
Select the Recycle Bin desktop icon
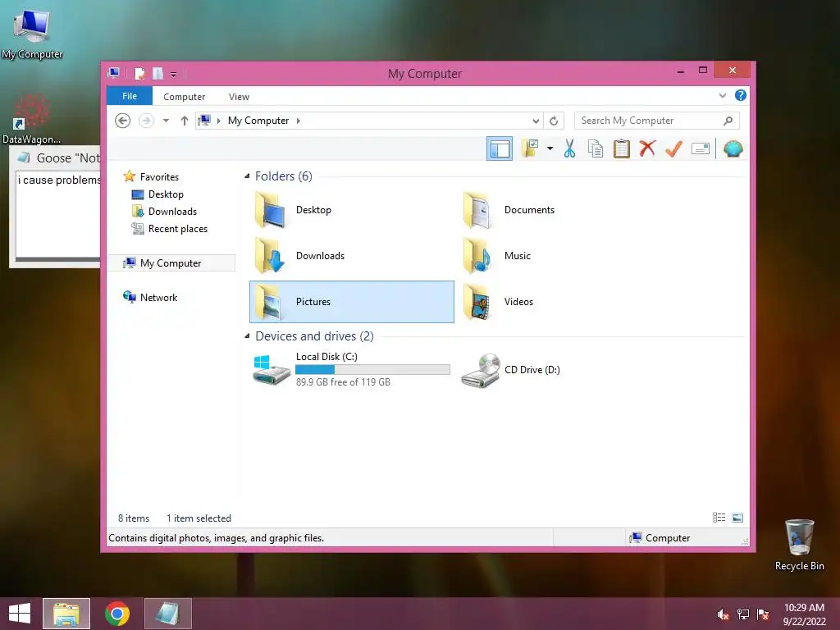coord(799,545)
